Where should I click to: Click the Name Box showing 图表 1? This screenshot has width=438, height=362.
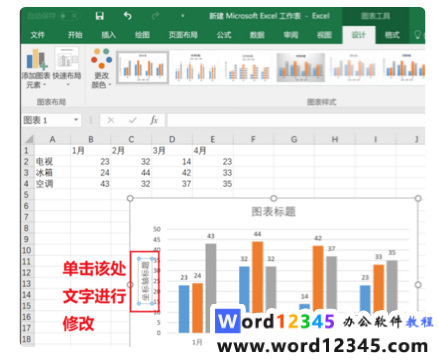click(x=47, y=120)
